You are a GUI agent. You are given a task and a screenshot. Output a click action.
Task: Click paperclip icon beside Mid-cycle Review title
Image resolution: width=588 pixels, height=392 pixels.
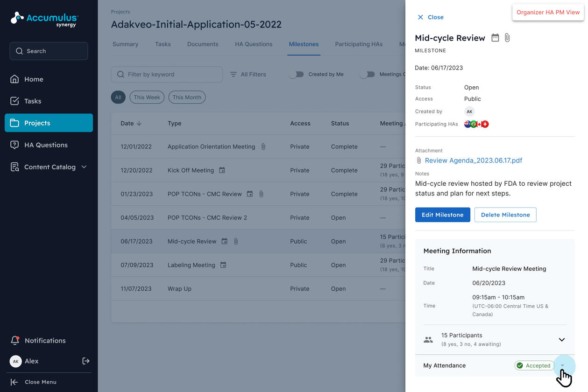pos(507,38)
